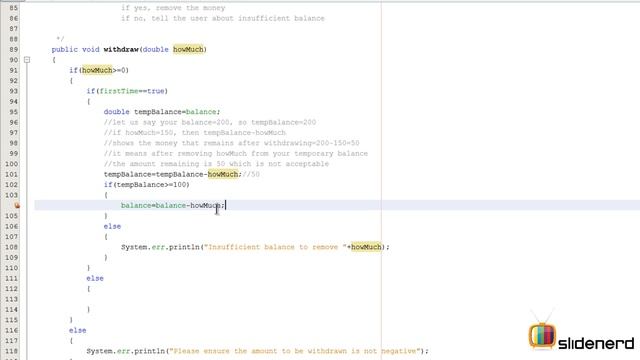Viewport: 640px width, 360px height.
Task: Click comment 'if howMuch=150, then tempBalance-howMuch'
Action: (195, 133)
